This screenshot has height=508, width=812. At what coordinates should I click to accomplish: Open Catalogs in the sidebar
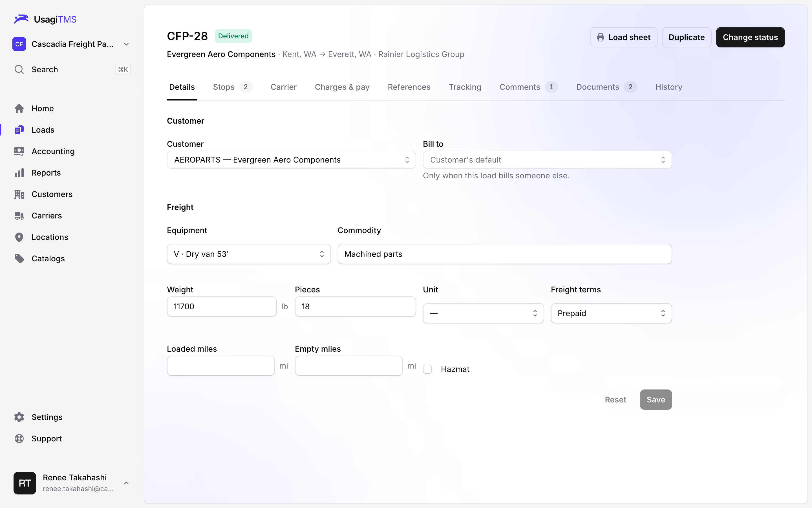point(71,259)
